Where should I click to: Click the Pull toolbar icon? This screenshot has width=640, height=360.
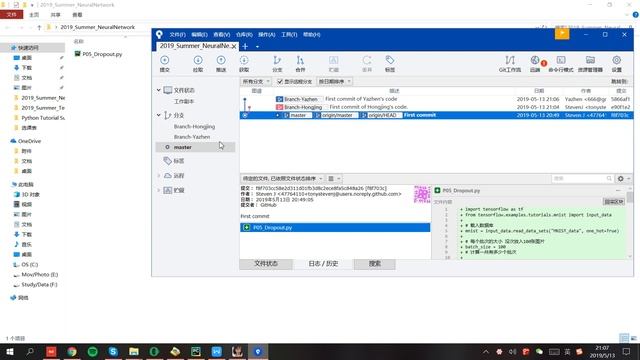coord(198,64)
